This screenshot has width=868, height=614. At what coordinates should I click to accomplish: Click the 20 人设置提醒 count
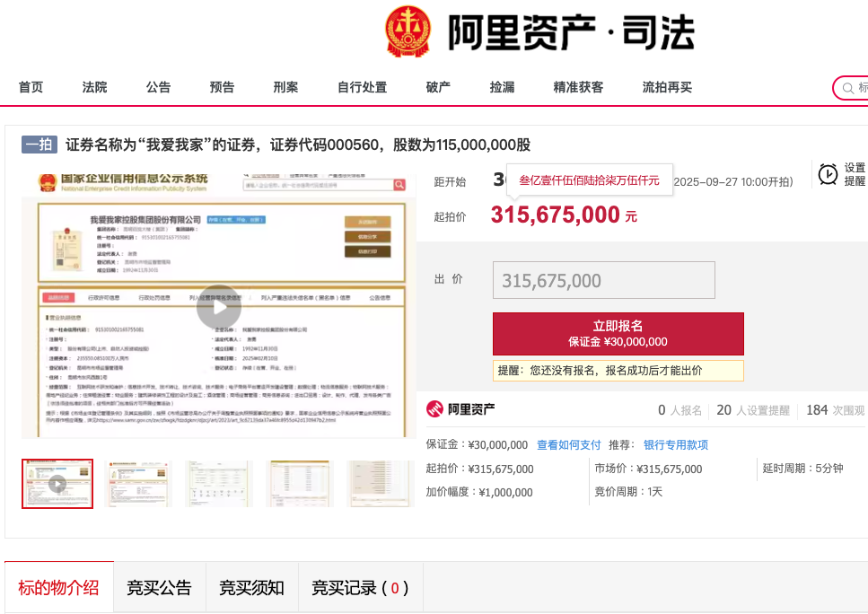point(753,410)
